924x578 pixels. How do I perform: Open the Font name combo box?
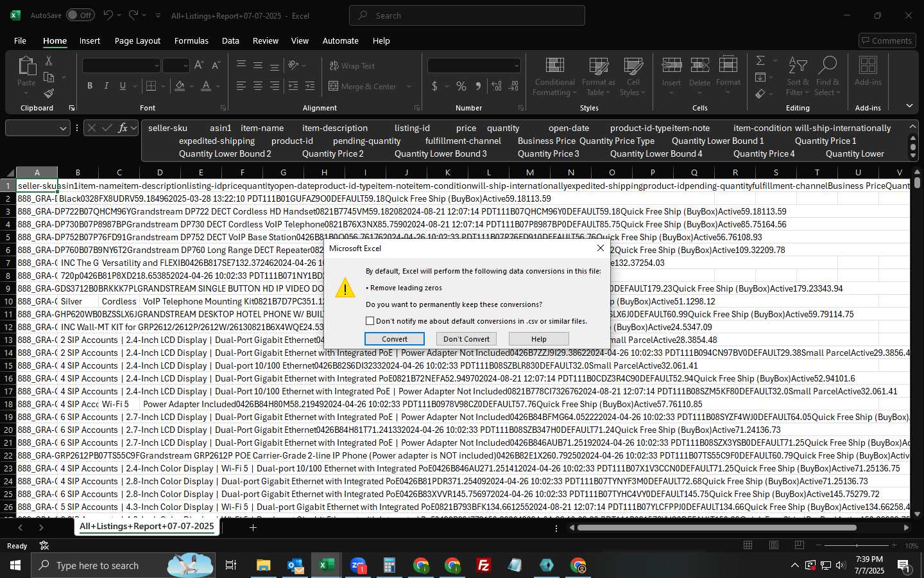[121, 66]
